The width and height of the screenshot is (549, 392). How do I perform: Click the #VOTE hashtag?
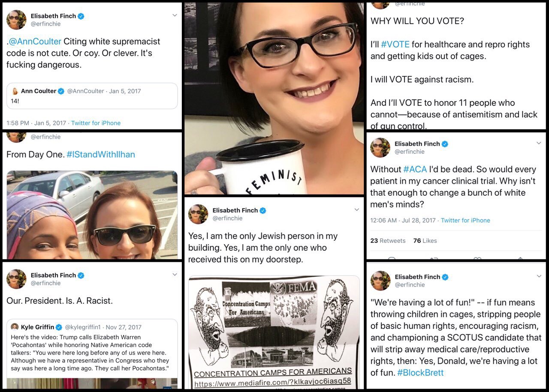(395, 45)
